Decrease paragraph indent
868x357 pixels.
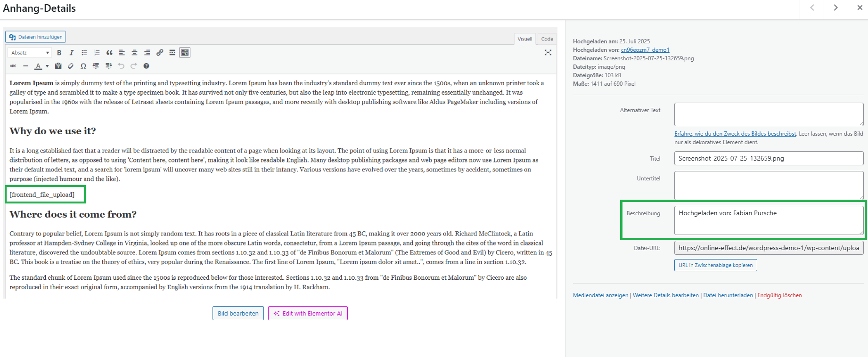pos(96,66)
